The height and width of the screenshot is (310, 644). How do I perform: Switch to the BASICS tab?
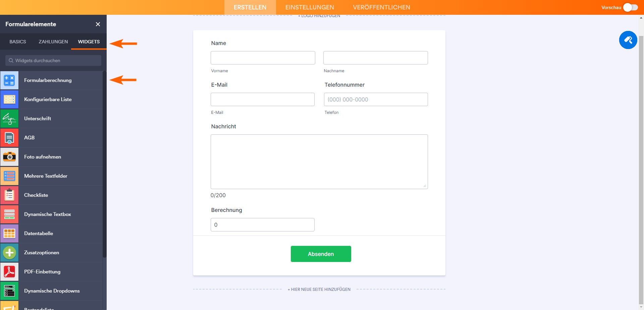coord(18,42)
